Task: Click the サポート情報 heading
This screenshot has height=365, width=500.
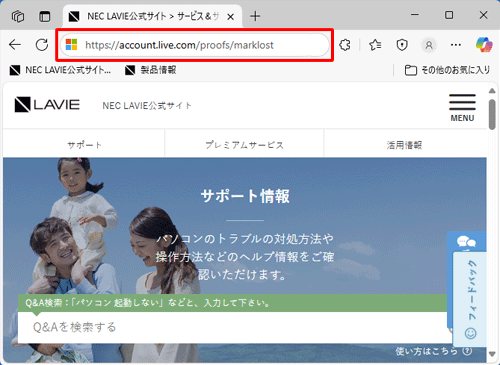Action: [245, 196]
